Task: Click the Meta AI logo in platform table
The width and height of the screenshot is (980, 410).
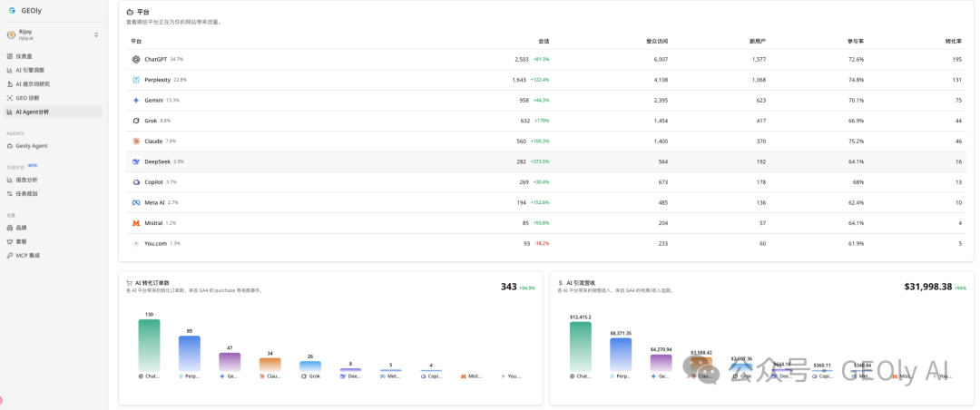Action: coord(135,202)
